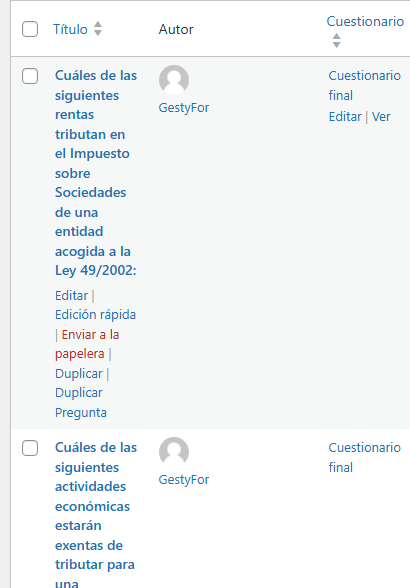Click the Duplicar link
This screenshot has width=410, height=588.
click(78, 374)
